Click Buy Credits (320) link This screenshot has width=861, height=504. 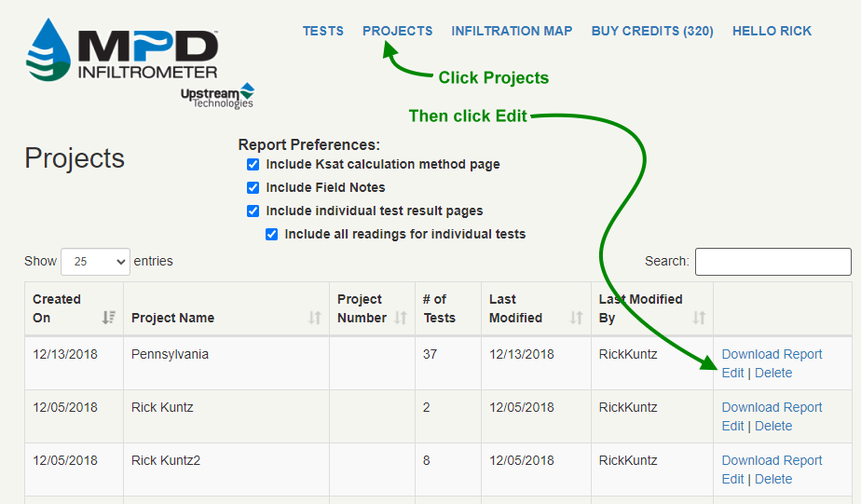[x=652, y=31]
